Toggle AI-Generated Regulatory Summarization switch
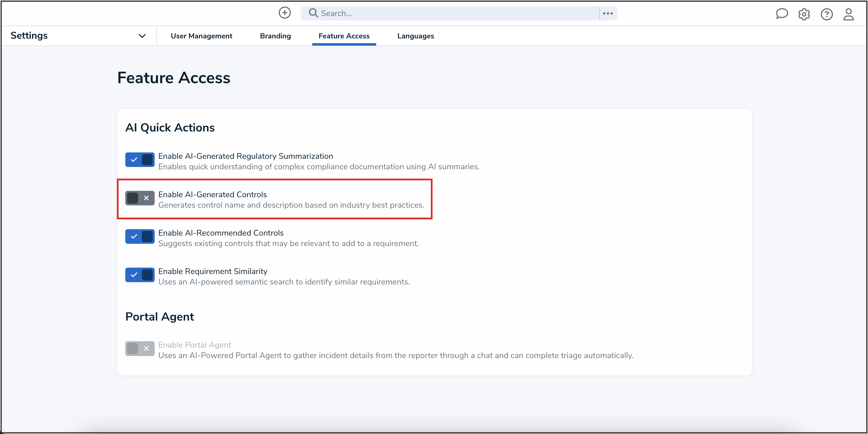This screenshot has width=868, height=434. click(140, 159)
